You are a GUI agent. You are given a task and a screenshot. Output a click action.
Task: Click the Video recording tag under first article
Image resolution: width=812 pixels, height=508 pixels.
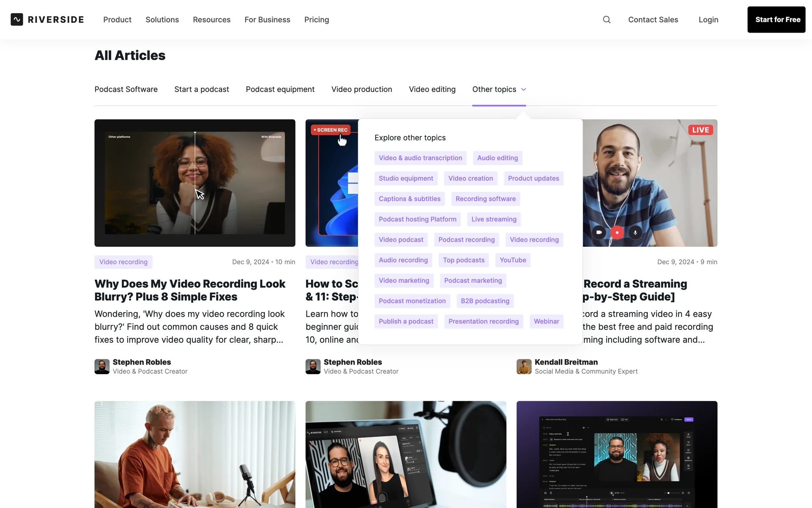[123, 262]
